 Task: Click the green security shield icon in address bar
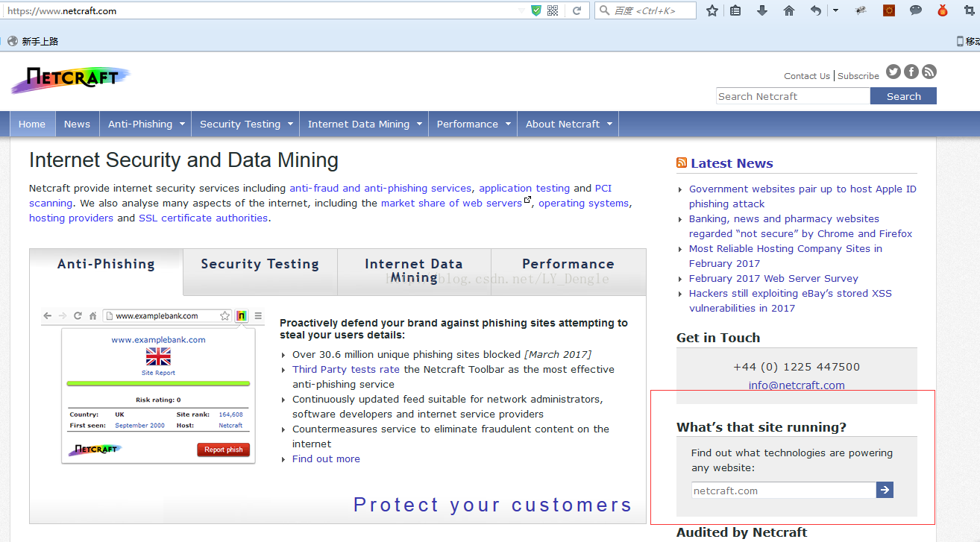535,10
